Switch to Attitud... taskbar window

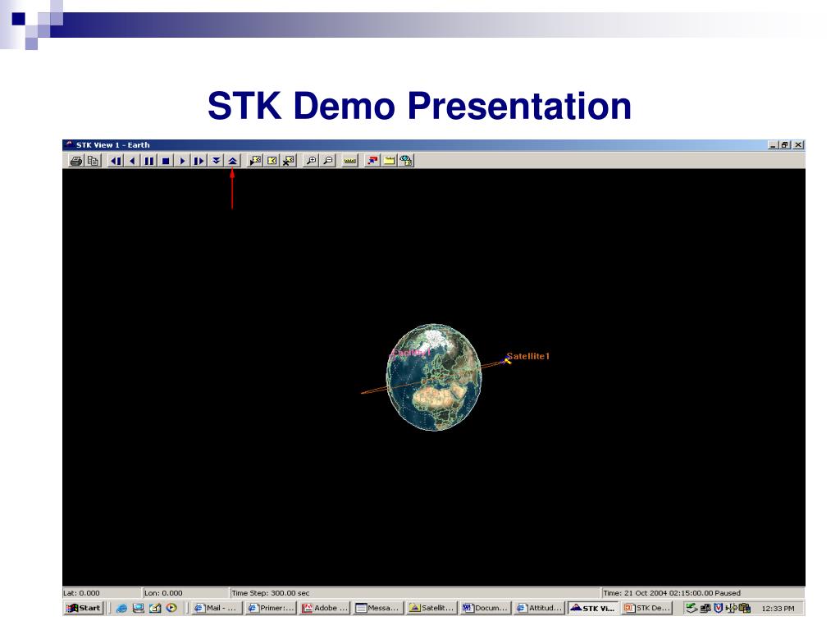point(539,608)
